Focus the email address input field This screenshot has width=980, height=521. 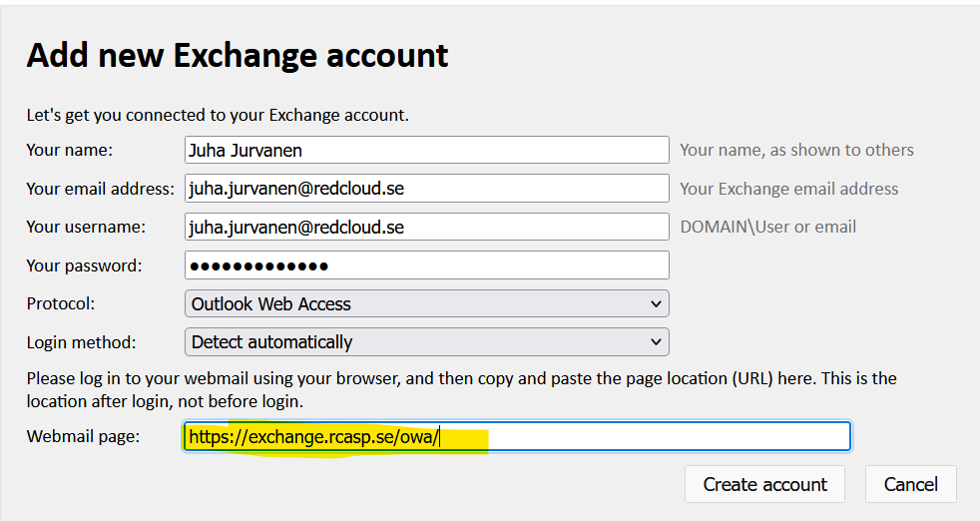coord(426,189)
